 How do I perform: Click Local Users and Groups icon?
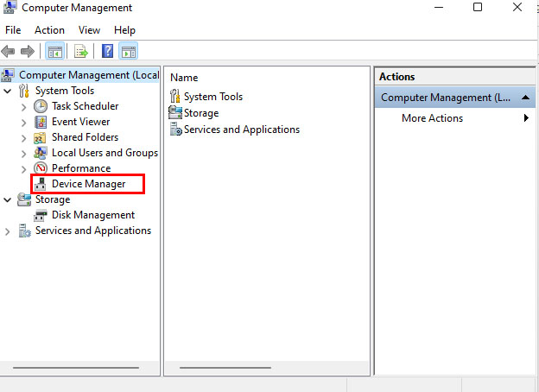tap(41, 153)
